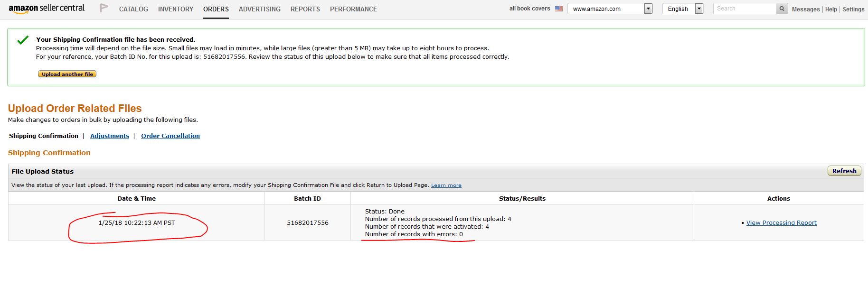The height and width of the screenshot is (287, 868).
Task: Click the Refresh button
Action: click(844, 171)
